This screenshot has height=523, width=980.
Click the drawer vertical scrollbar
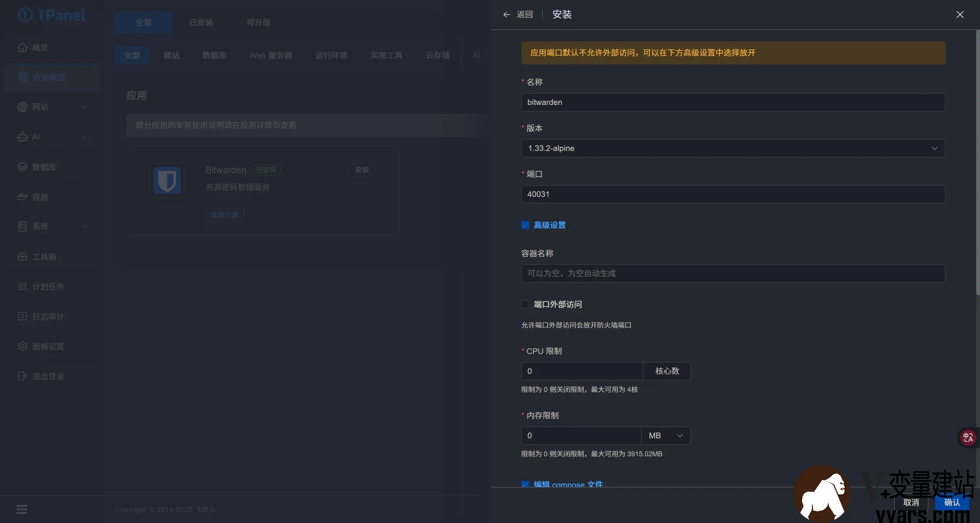[x=978, y=162]
